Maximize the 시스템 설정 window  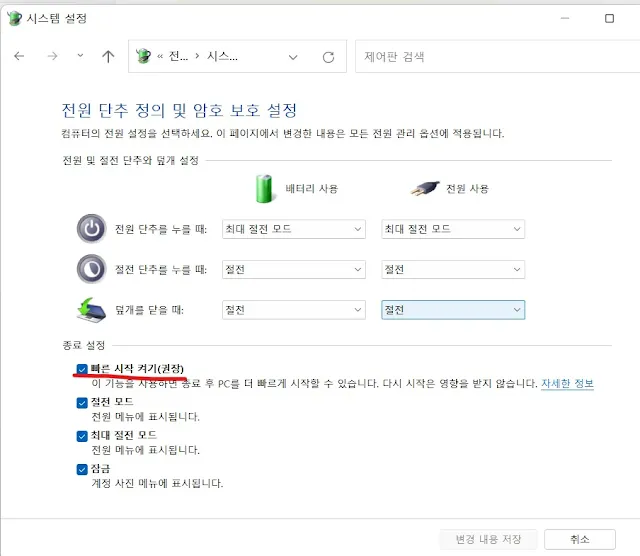click(609, 18)
